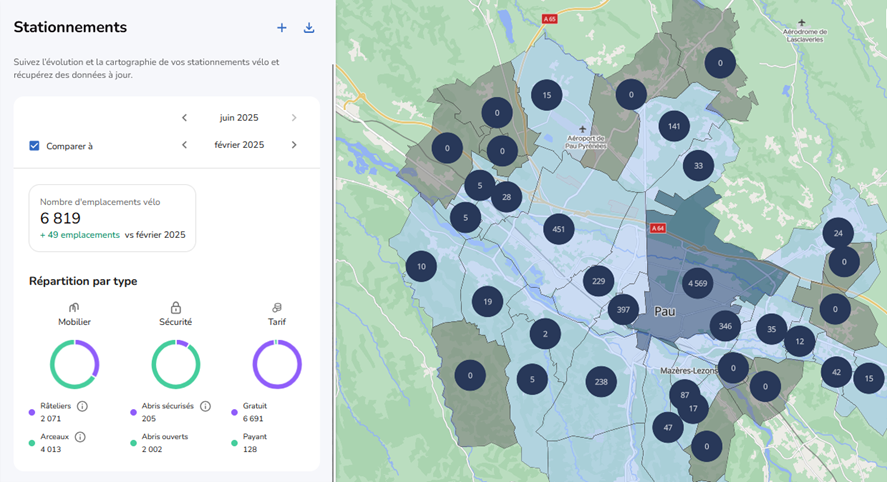Screen dimensions: 887x482
Task: Click the Mobilier donut chart
Action: pyautogui.click(x=74, y=364)
